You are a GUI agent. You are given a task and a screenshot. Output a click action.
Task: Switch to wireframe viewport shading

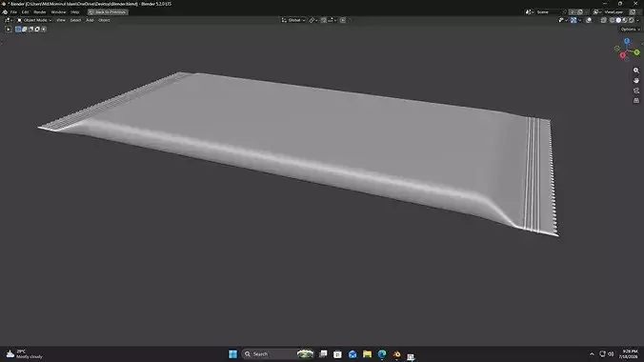[612, 20]
